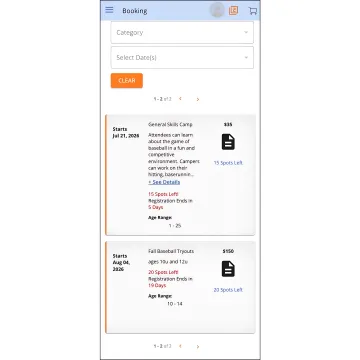This screenshot has height=360, width=360.
Task: Click the ages 10u and 12u description
Action: click(x=168, y=262)
